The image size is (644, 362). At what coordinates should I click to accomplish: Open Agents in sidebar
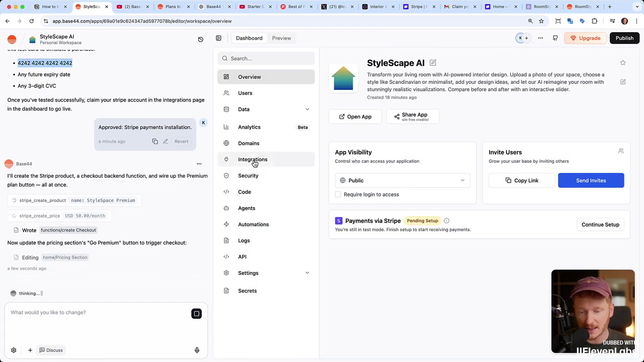266,208
